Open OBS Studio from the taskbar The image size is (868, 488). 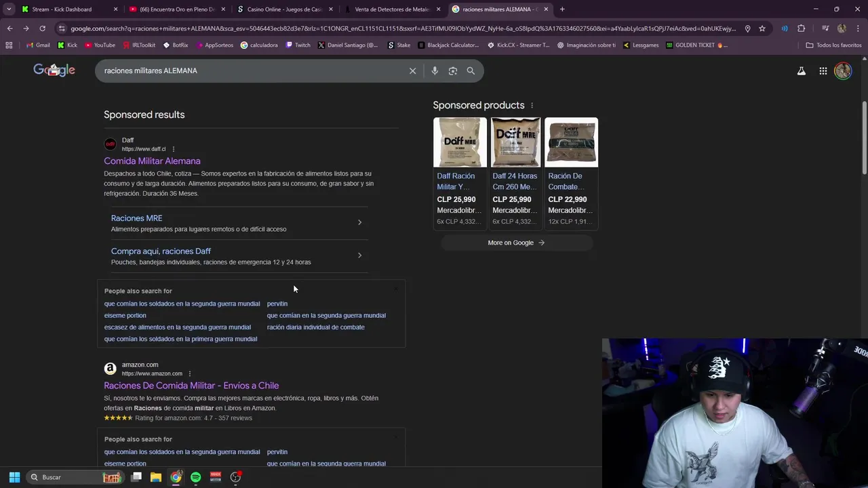pyautogui.click(x=235, y=477)
